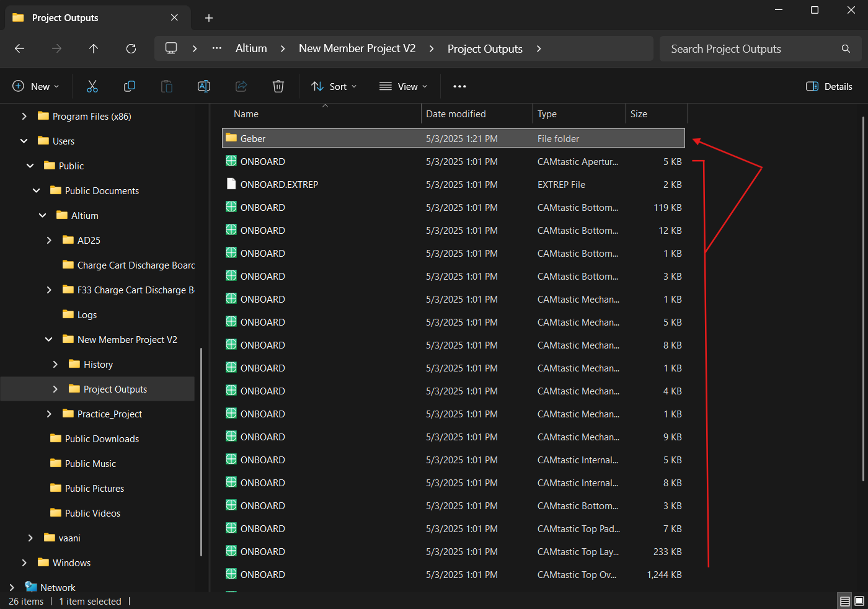The width and height of the screenshot is (868, 609).
Task: Click the 233 KB ONBOARD file icon
Action: click(231, 551)
